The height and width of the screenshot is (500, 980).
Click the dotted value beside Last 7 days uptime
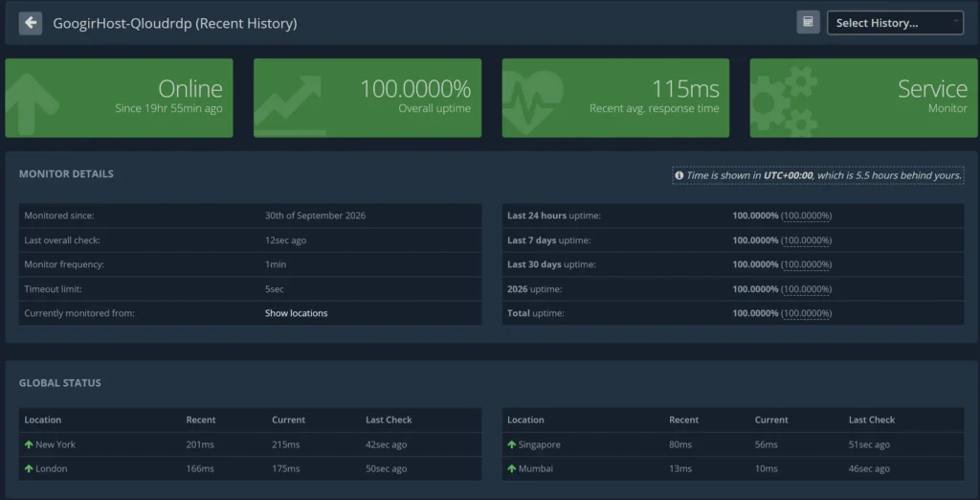point(806,239)
